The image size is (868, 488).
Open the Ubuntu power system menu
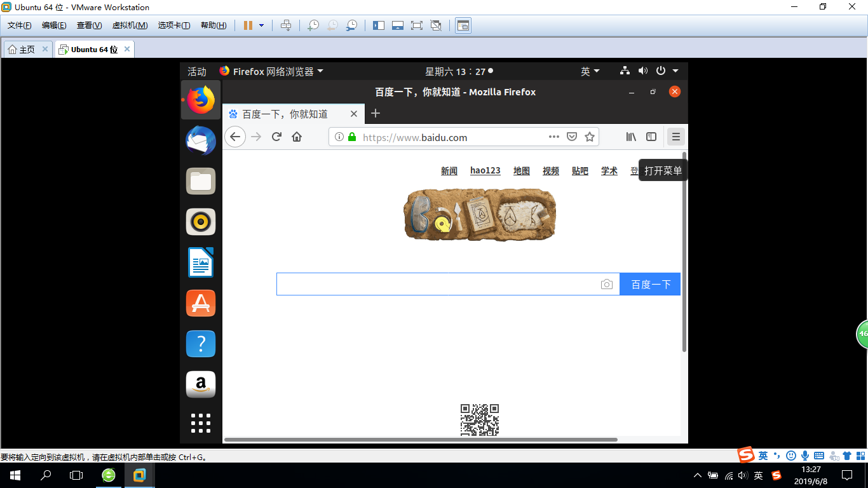coord(667,71)
